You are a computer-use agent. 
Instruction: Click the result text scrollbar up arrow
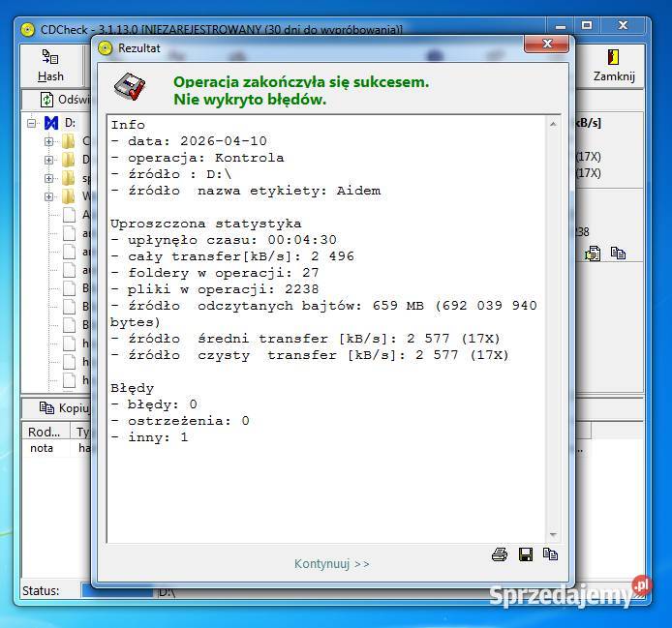point(553,124)
